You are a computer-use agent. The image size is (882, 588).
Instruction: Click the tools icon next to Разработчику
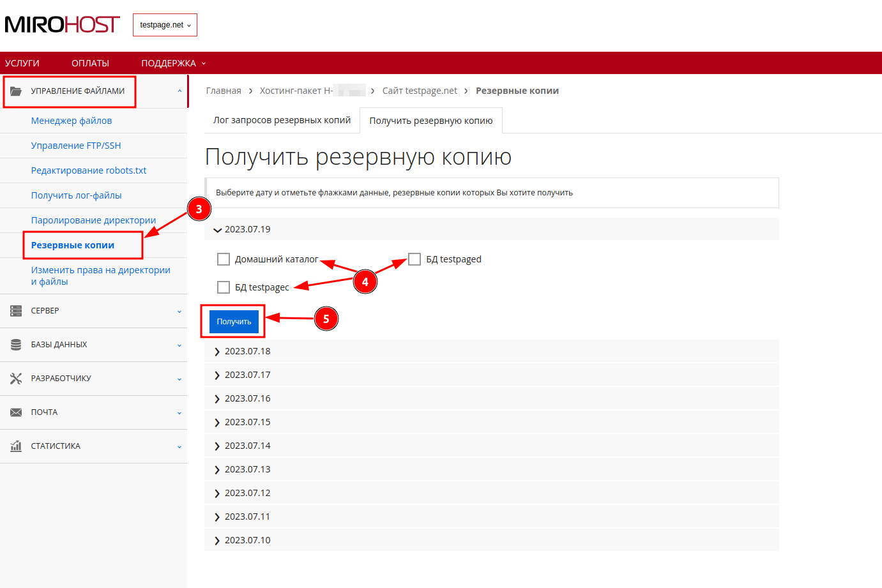click(x=16, y=379)
